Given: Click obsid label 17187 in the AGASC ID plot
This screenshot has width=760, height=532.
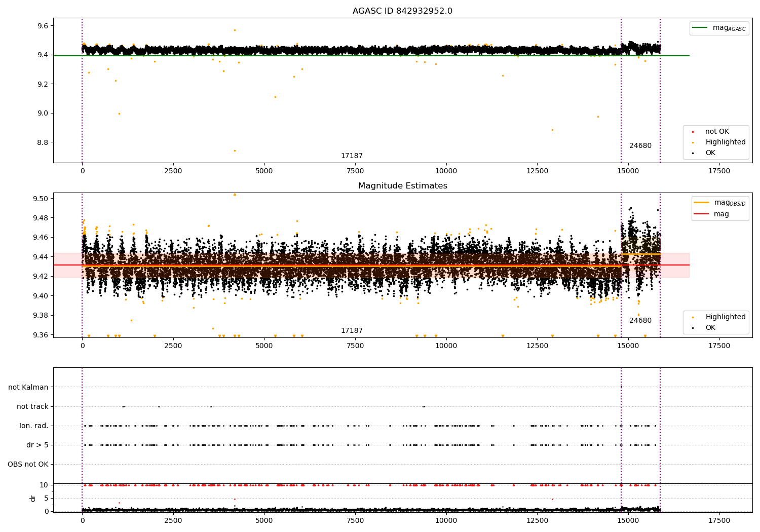Looking at the screenshot, I should pyautogui.click(x=352, y=156).
